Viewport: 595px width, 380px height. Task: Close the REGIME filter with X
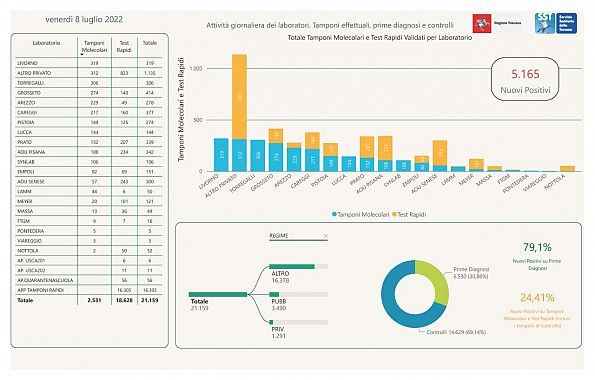326,236
